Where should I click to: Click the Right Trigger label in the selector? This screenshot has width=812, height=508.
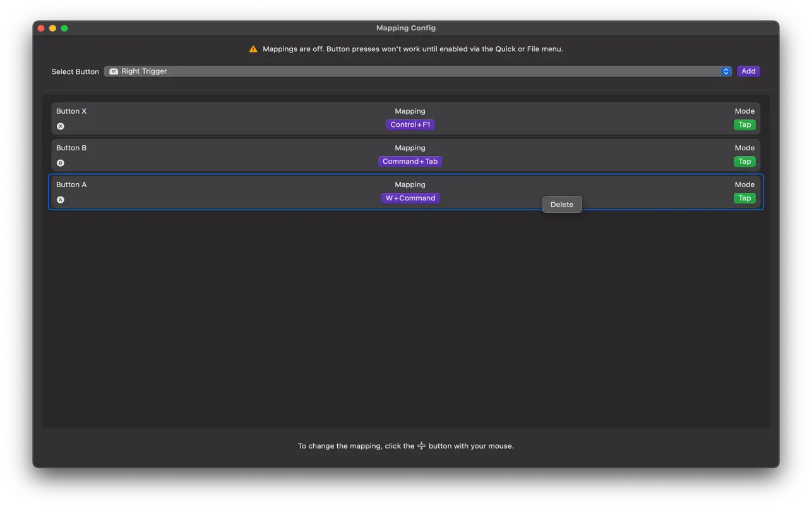click(143, 71)
